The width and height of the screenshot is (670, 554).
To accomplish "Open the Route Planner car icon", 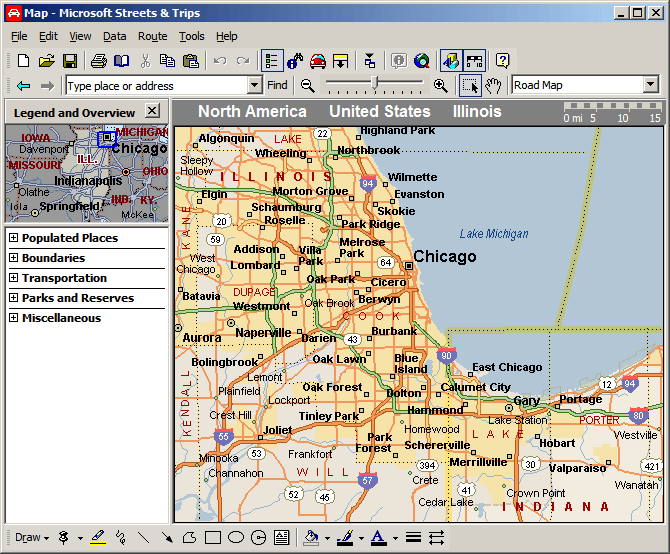I will coord(317,61).
